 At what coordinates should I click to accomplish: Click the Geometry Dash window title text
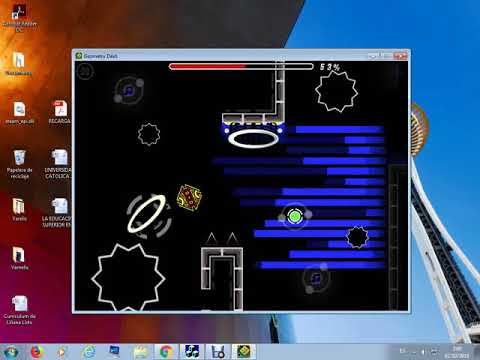(100, 56)
